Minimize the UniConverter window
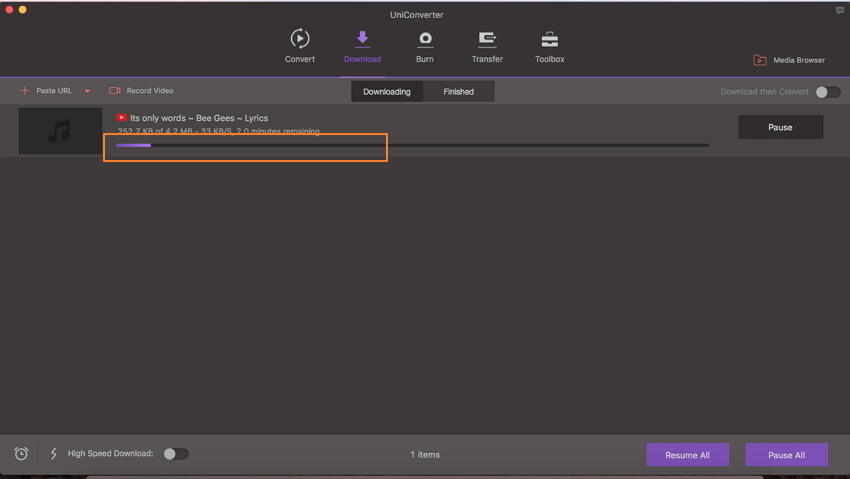Viewport: 850px width, 479px height. tap(23, 9)
